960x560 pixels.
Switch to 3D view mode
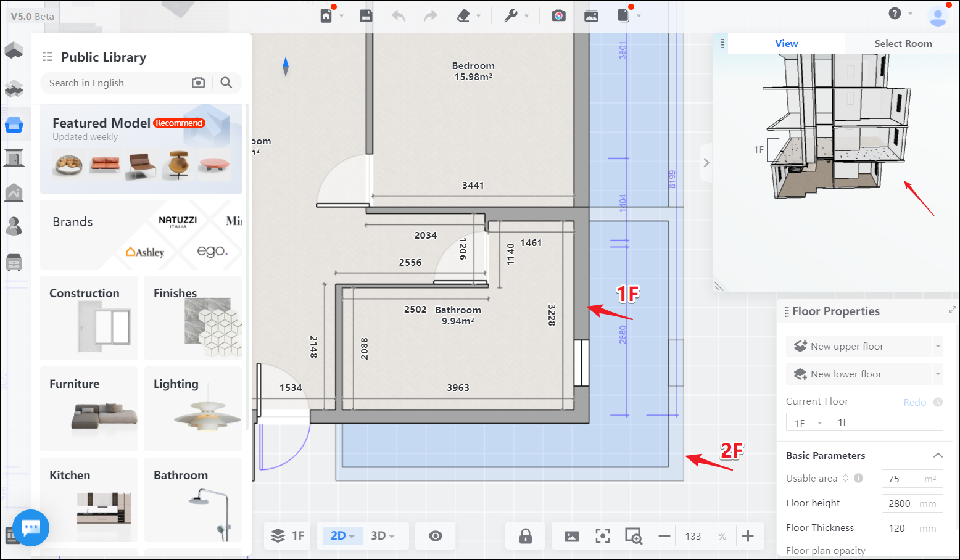coord(378,536)
